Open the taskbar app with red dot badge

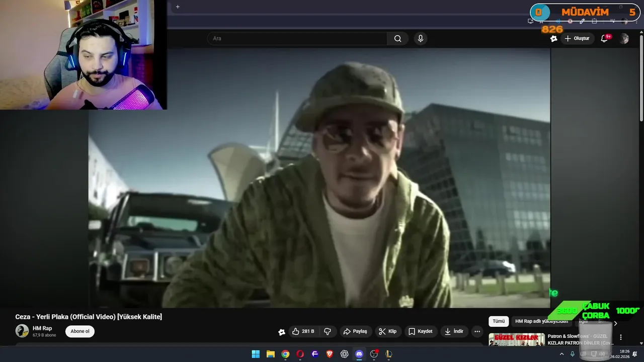point(374,354)
